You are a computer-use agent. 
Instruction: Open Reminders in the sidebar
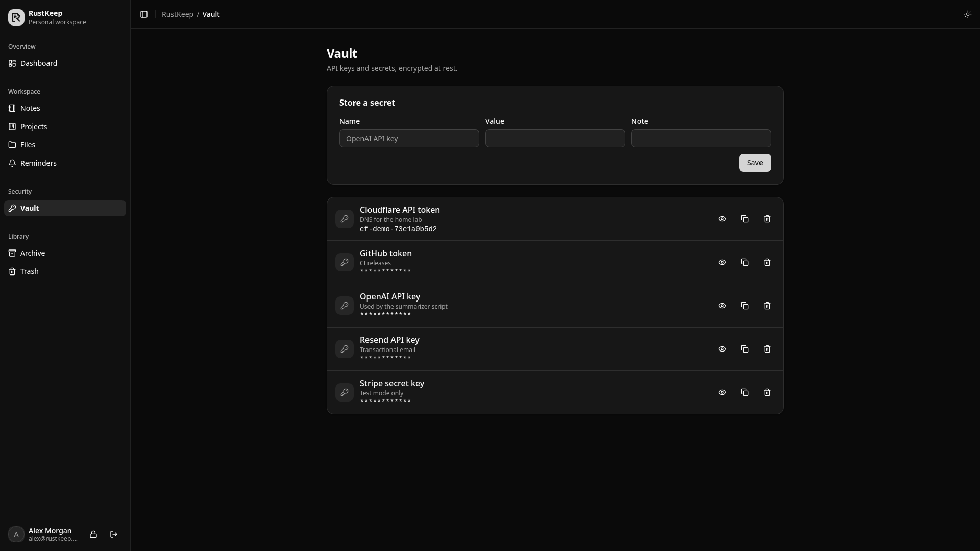click(65, 163)
